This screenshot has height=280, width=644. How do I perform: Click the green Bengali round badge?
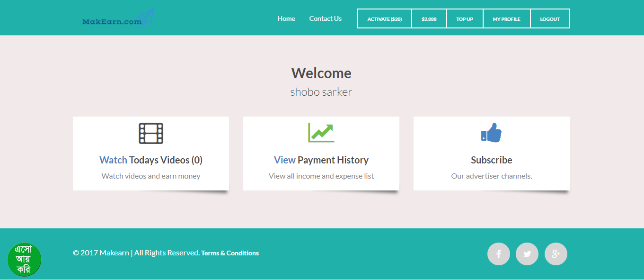(24, 259)
